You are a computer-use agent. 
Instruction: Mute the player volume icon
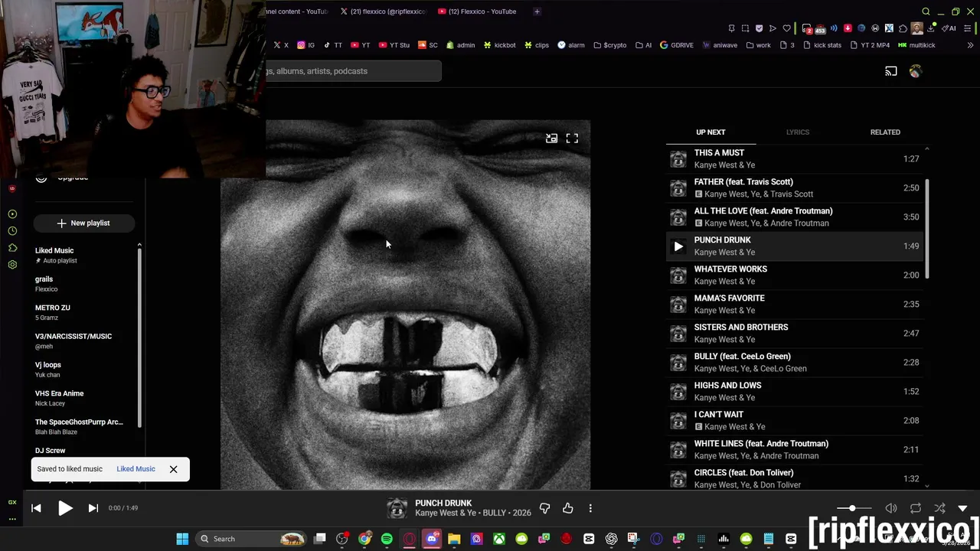[x=891, y=508]
